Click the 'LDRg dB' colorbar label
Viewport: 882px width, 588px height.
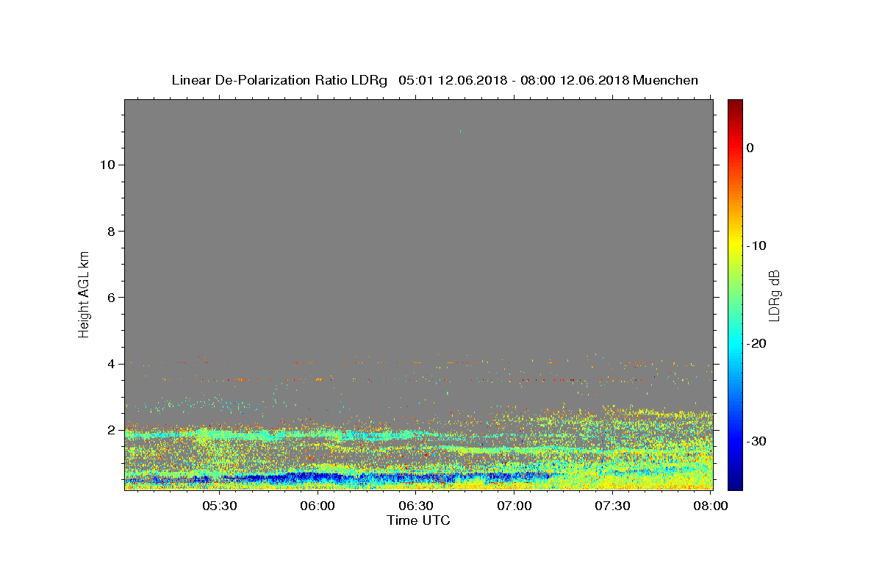[774, 295]
